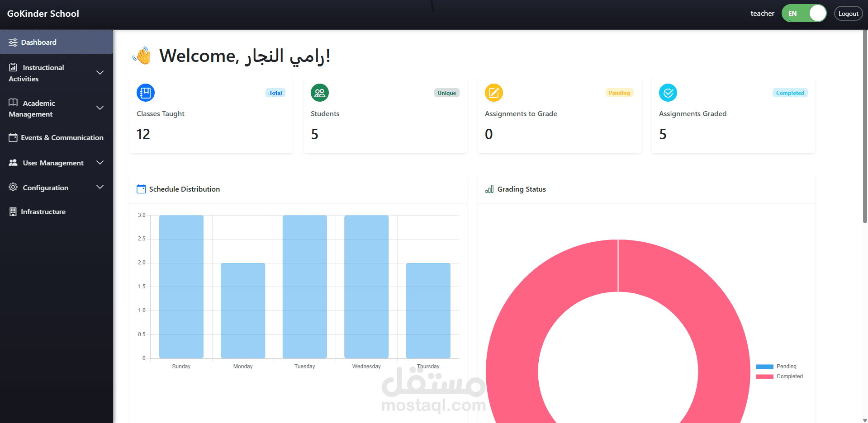The width and height of the screenshot is (868, 423).
Task: Click the Schedule Distribution heading
Action: (x=185, y=189)
